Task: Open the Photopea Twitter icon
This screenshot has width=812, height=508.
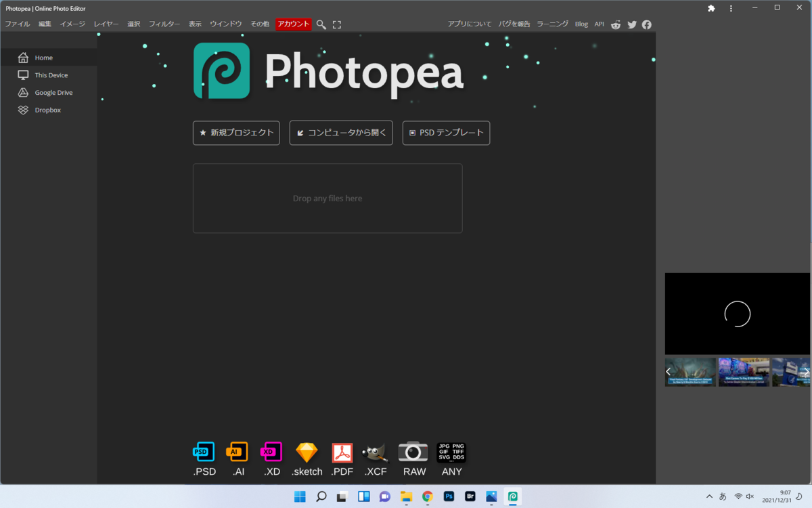Action: [x=632, y=24]
